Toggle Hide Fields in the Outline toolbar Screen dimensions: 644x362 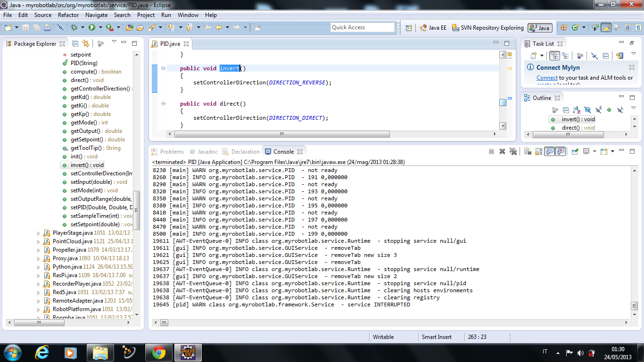pos(587,110)
